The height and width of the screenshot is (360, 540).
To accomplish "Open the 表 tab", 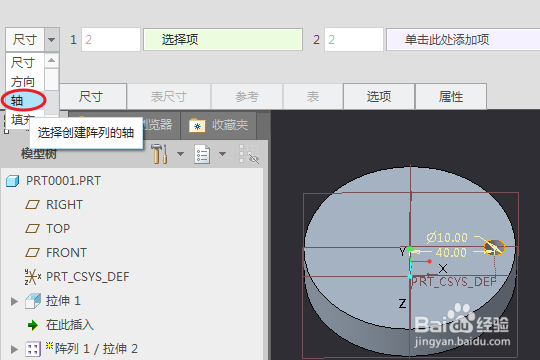I will point(313,97).
